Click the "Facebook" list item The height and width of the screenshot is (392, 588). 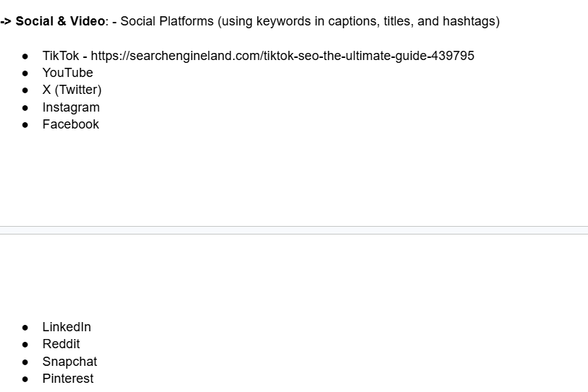[71, 124]
